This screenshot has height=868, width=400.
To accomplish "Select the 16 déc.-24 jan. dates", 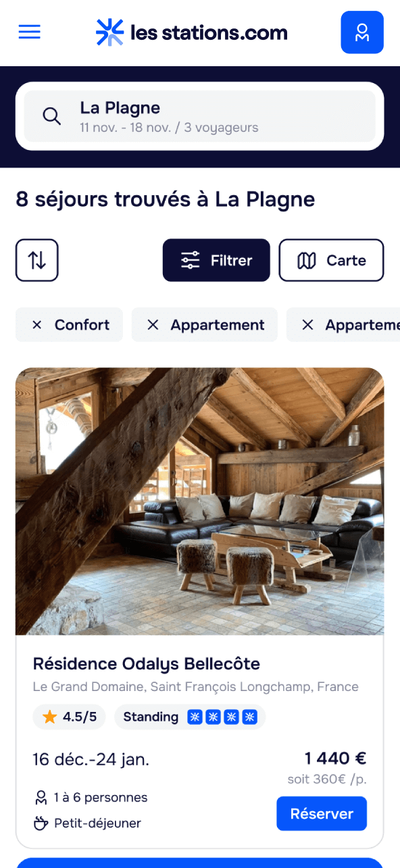I will coord(91,759).
